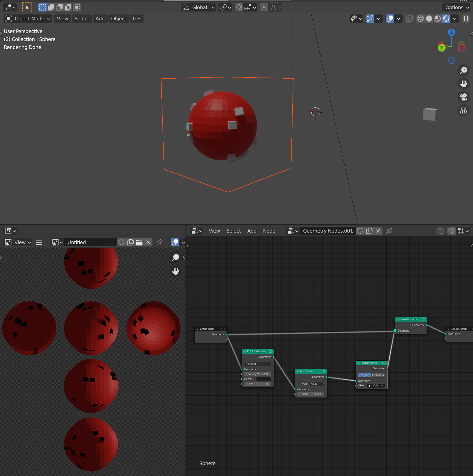Toggle X-ray mode in the 3D viewport
The height and width of the screenshot is (476, 473).
pyautogui.click(x=409, y=19)
